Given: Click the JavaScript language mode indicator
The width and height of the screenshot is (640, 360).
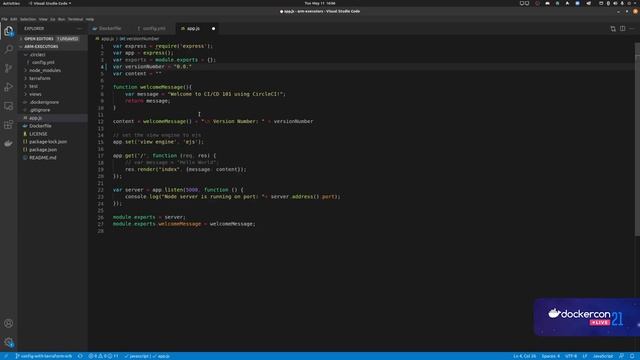Looking at the screenshot, I should tap(603, 356).
